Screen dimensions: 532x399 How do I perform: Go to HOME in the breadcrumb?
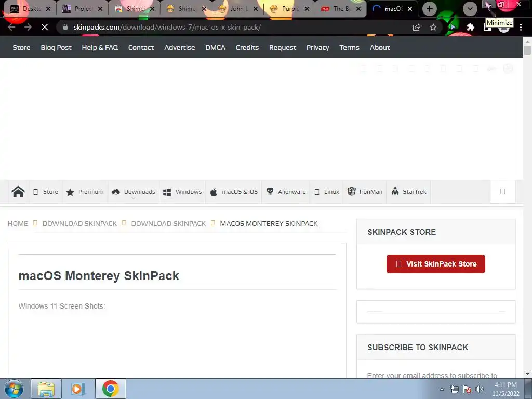(18, 223)
